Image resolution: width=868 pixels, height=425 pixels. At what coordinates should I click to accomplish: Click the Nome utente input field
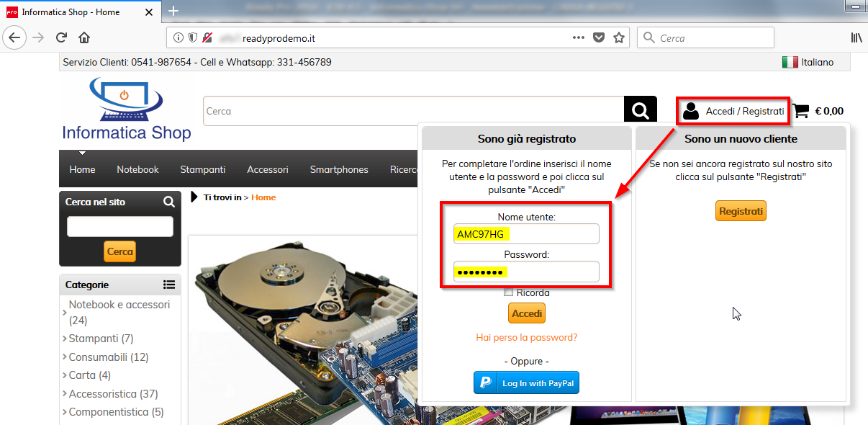(526, 234)
